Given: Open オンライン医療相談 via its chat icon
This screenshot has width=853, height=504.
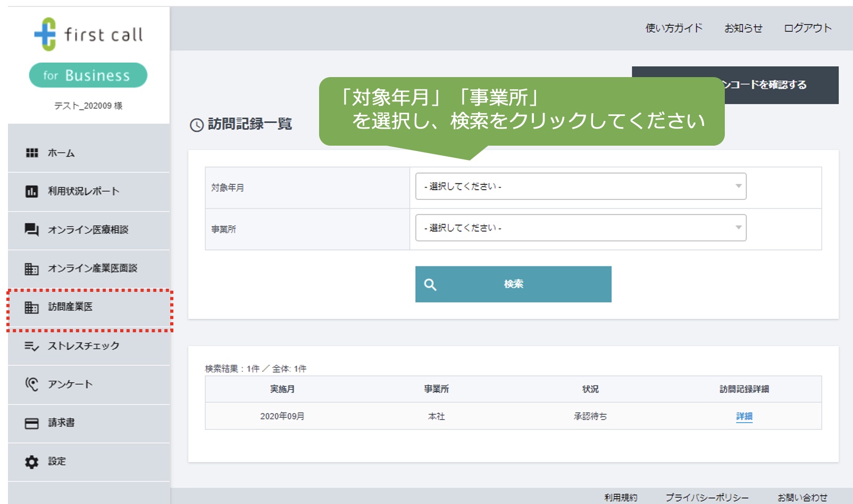Looking at the screenshot, I should [x=32, y=230].
